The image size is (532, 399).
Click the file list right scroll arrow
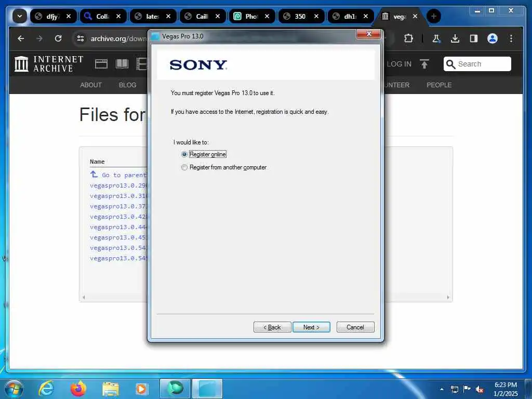[x=448, y=297]
